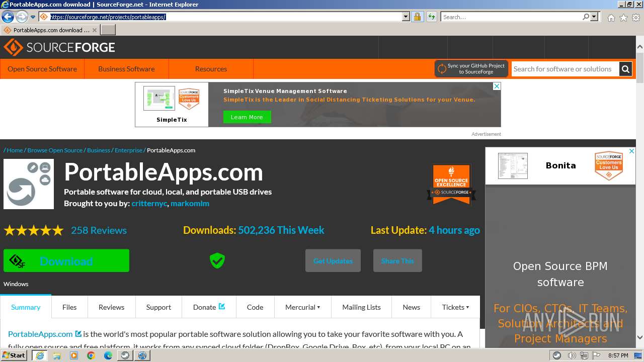The height and width of the screenshot is (362, 644).
Task: Open File Explorer folder taskbar icon
Action: click(x=57, y=355)
